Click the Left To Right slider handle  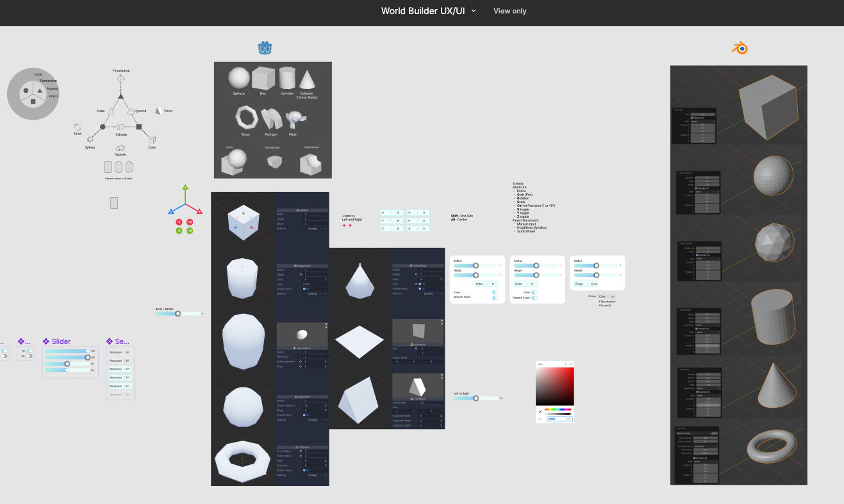pyautogui.click(x=476, y=398)
